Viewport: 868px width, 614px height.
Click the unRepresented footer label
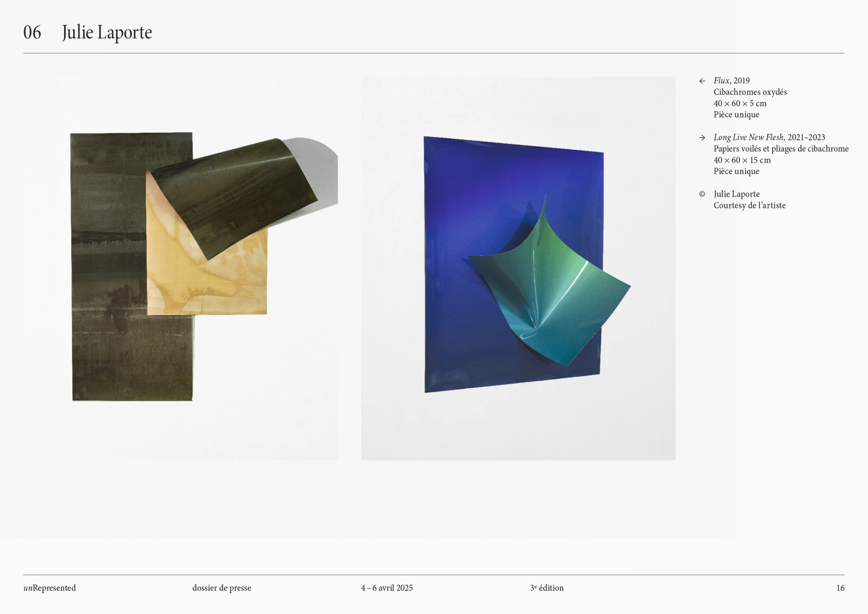click(x=50, y=588)
